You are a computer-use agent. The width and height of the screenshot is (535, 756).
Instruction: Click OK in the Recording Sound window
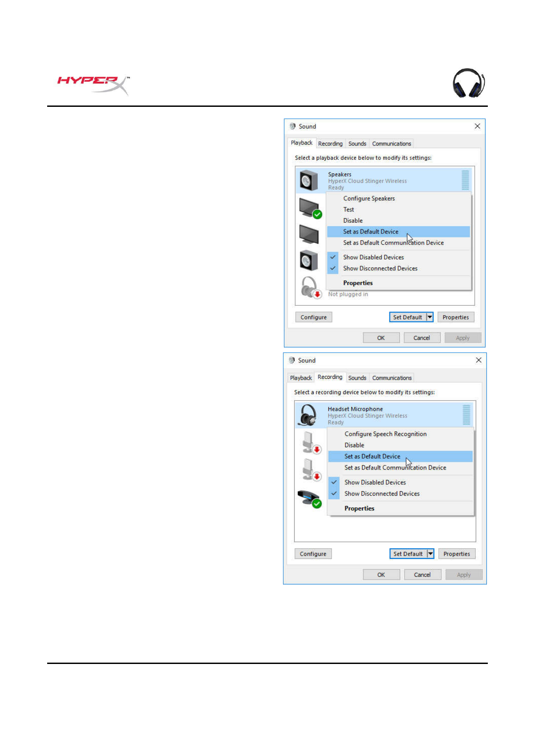pos(381,575)
